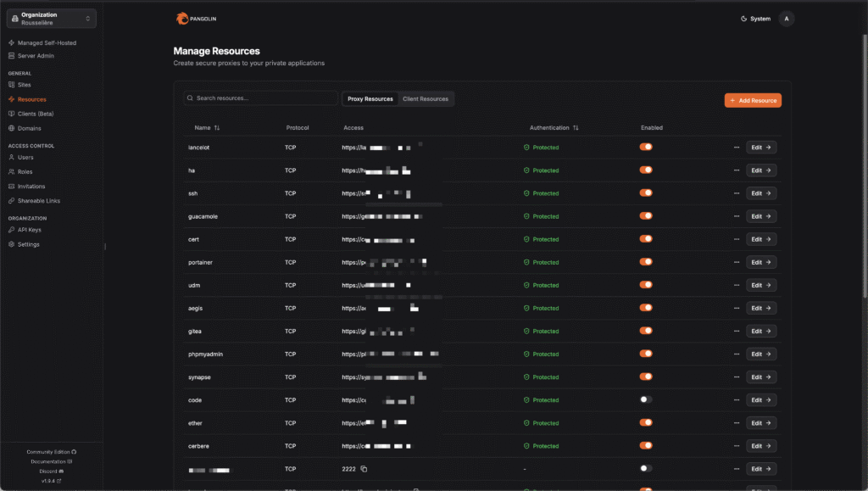
Task: Copy port 2222 with copy icon
Action: point(364,469)
